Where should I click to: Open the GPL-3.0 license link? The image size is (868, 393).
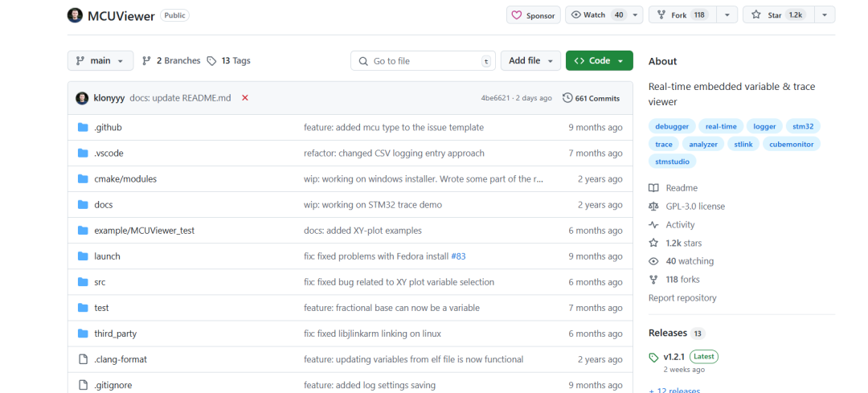(x=694, y=207)
